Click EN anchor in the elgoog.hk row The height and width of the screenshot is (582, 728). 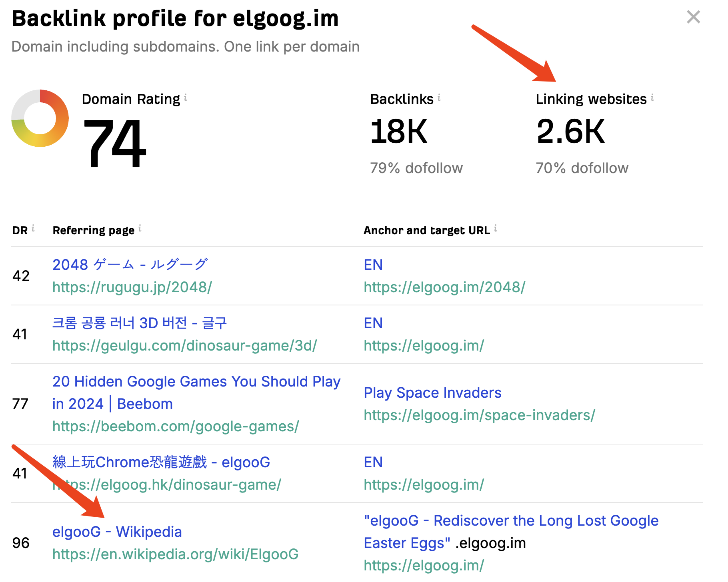373,462
